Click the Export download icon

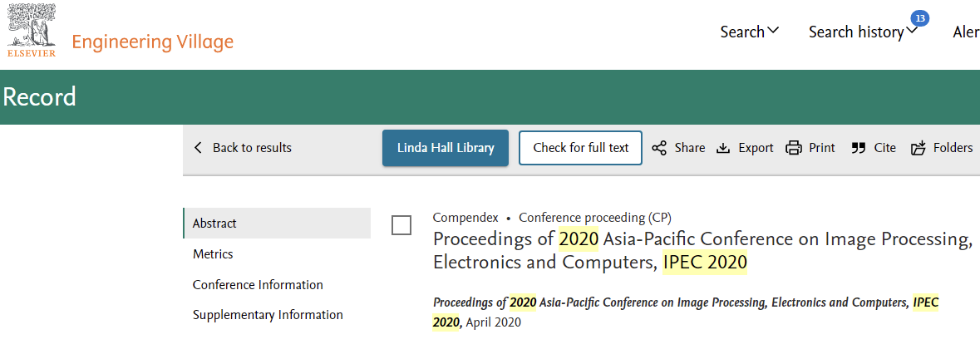point(723,148)
